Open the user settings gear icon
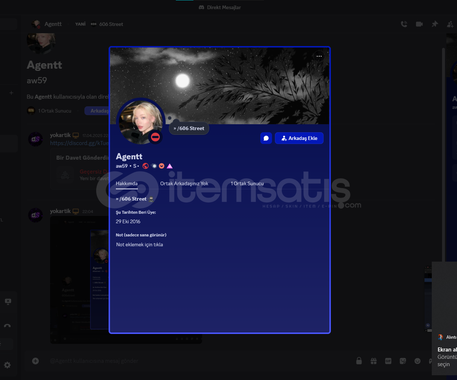Screen dimensions: 457x380 pos(7,365)
